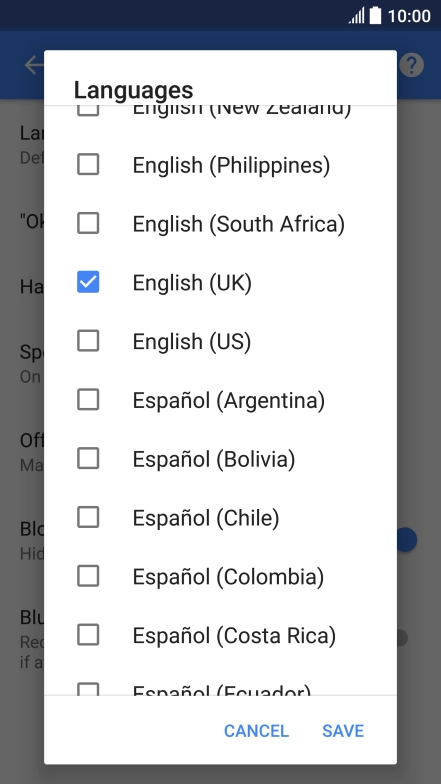Check the Español (Bolivia) box
The height and width of the screenshot is (784, 441).
[x=88, y=458]
